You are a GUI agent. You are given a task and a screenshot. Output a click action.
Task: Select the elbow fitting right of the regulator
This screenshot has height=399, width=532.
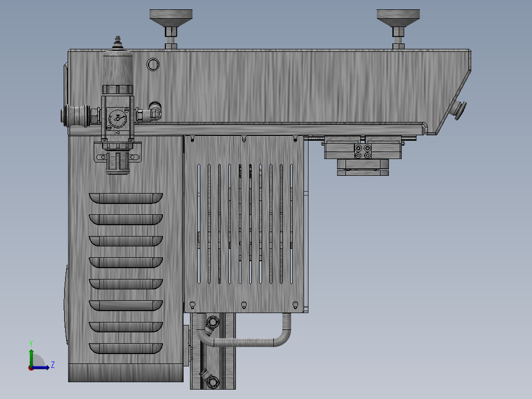click(x=154, y=111)
